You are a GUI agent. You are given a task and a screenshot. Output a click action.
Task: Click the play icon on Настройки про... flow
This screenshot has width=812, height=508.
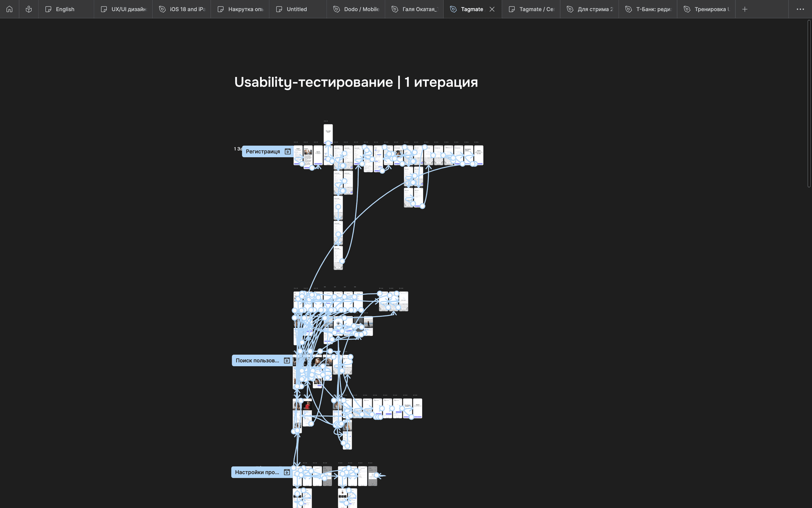(x=287, y=472)
